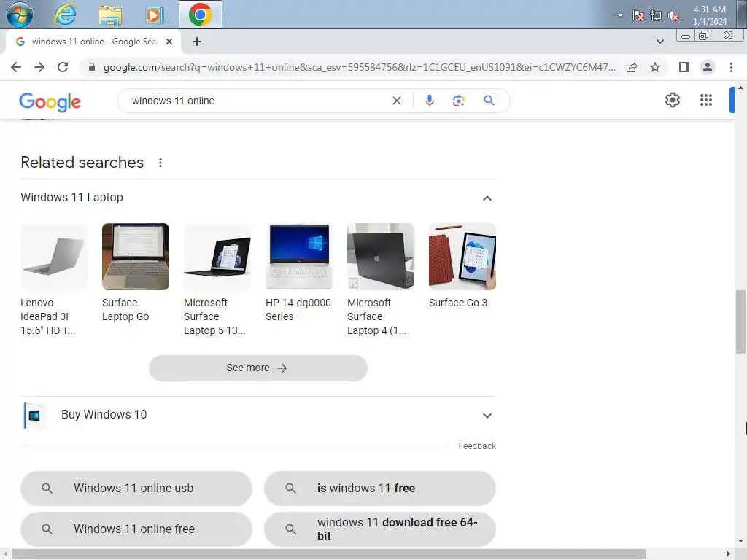The height and width of the screenshot is (560, 747).
Task: Click the vertical scrollbar thumb
Action: click(x=740, y=322)
